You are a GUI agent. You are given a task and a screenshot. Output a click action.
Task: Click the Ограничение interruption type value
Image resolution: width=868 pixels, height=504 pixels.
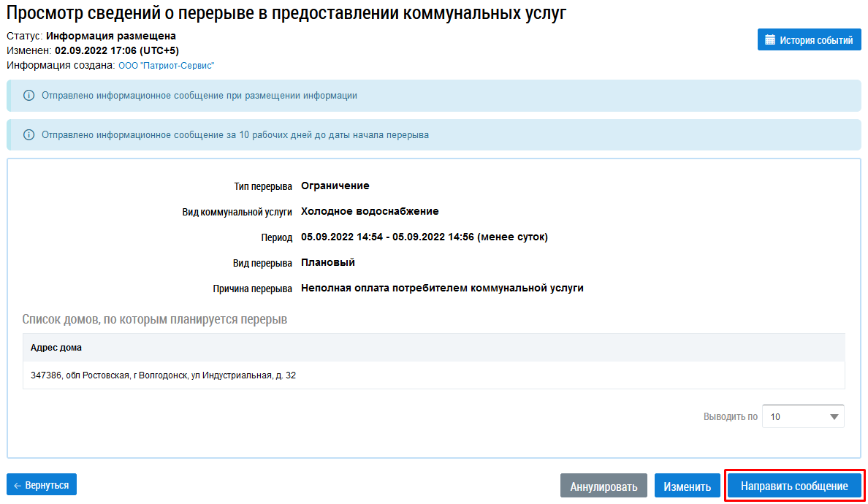335,186
